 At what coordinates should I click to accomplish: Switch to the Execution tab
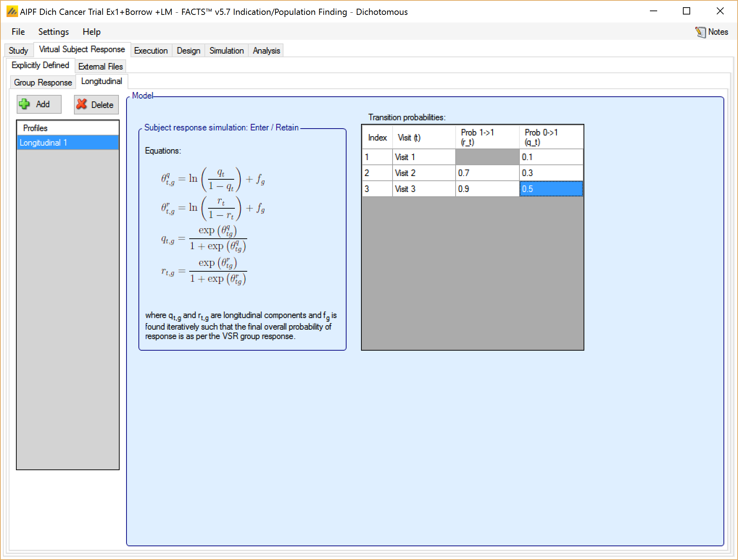click(x=151, y=51)
